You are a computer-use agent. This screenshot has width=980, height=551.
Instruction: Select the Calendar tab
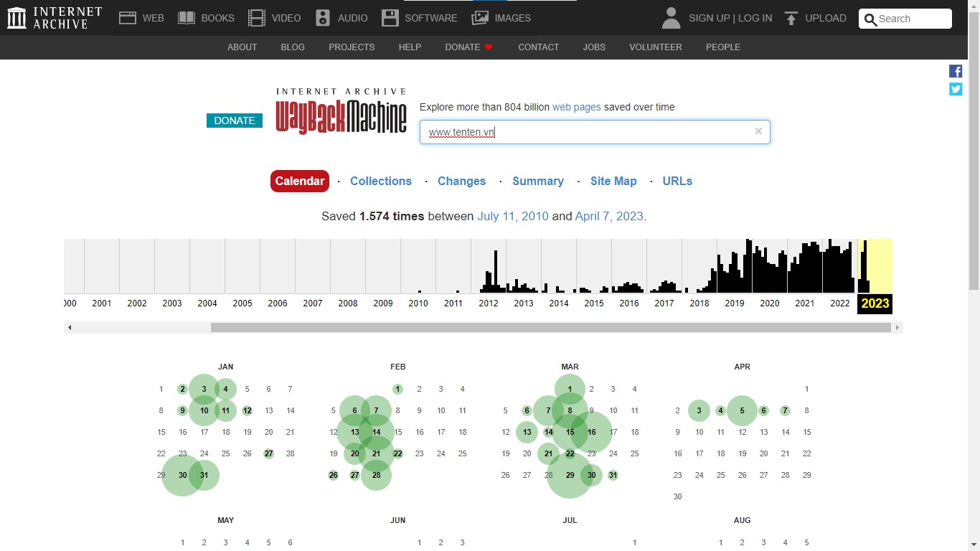pos(300,182)
